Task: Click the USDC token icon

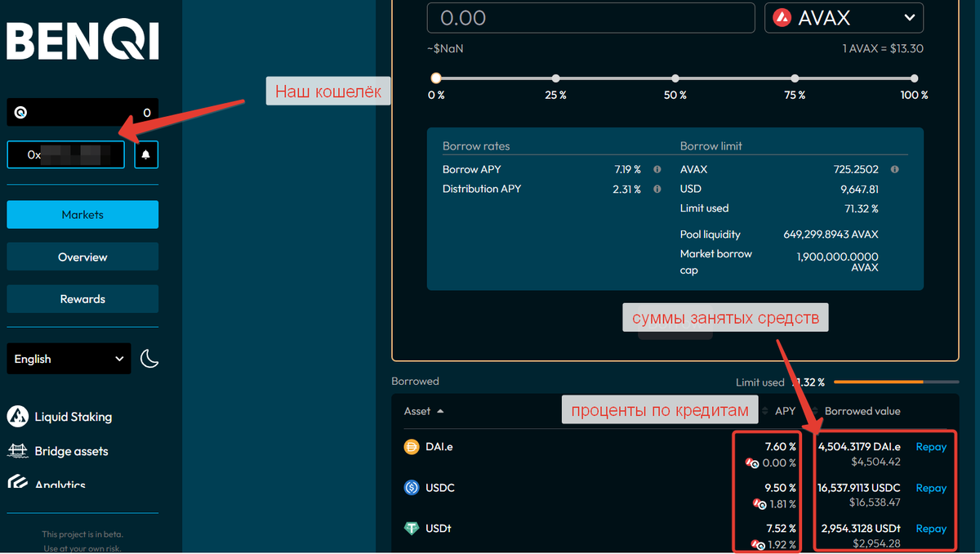Action: [412, 488]
